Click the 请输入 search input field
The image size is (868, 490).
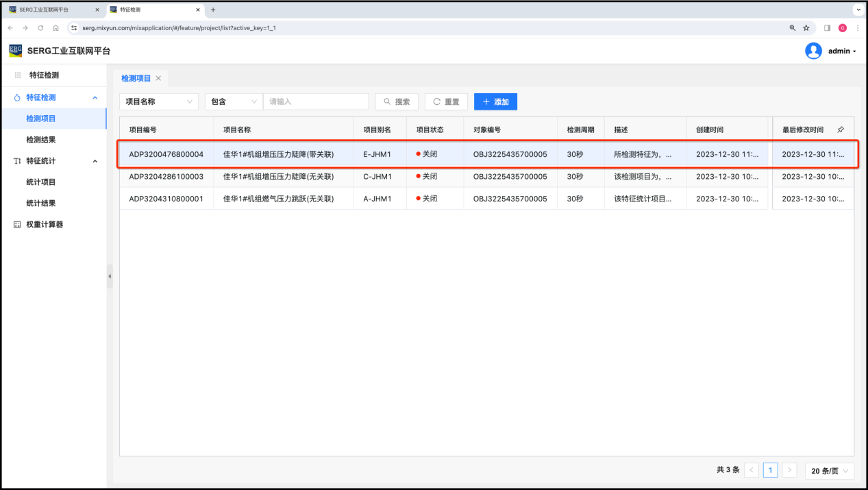[x=316, y=101]
